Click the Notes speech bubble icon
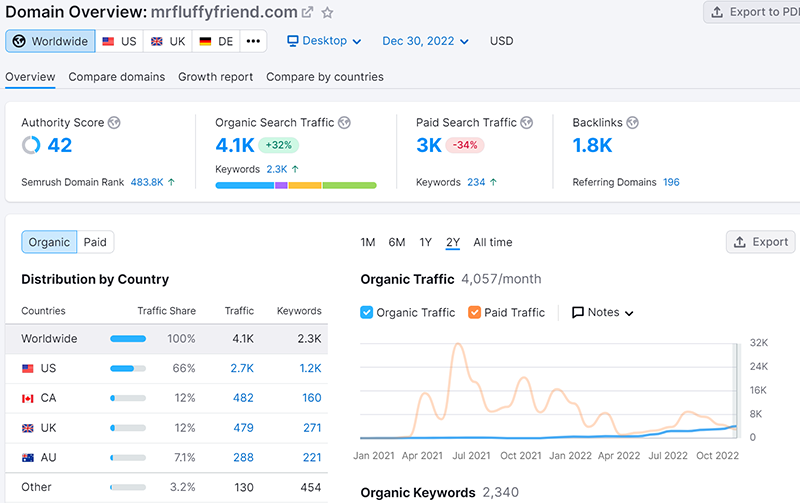This screenshot has height=503, width=800. [578, 312]
